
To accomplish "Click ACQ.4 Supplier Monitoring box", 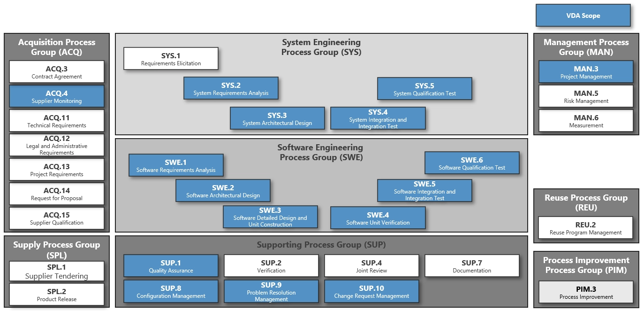I will point(57,96).
